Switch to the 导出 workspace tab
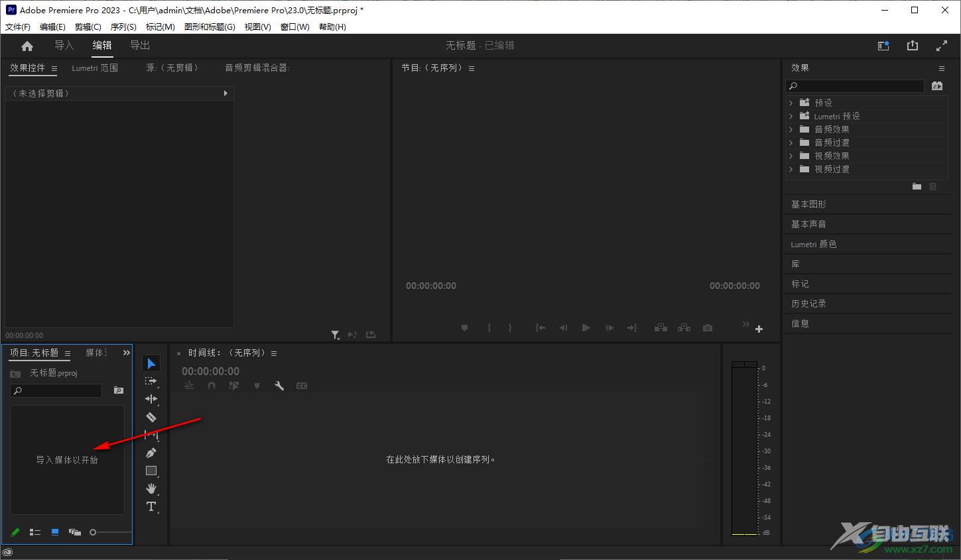 (140, 45)
